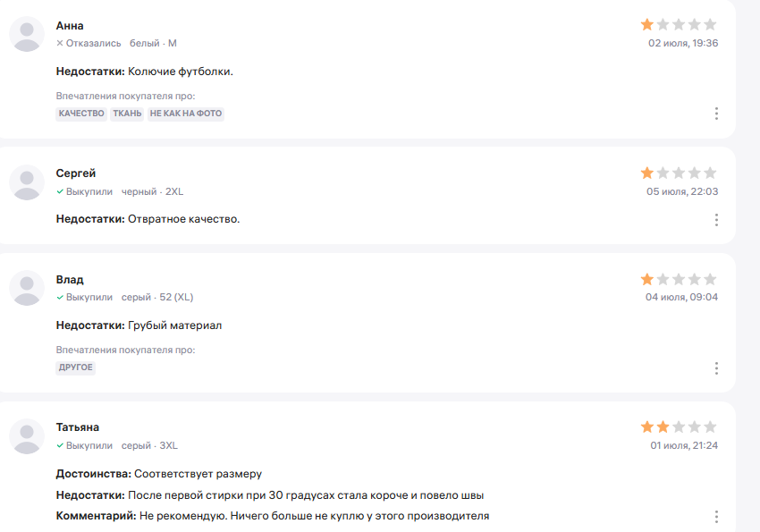Select the КАЧЕСТВО tag on Анна's review
This screenshot has height=532, width=760.
81,114
